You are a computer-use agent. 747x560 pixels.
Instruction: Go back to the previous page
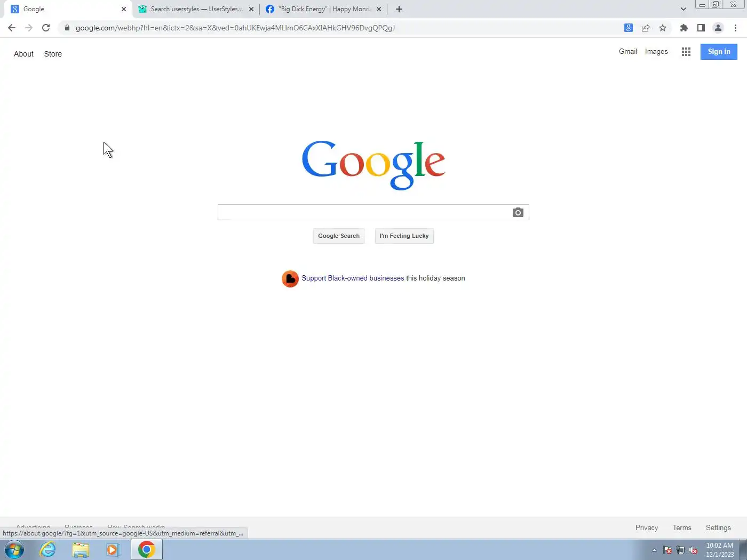pyautogui.click(x=12, y=28)
